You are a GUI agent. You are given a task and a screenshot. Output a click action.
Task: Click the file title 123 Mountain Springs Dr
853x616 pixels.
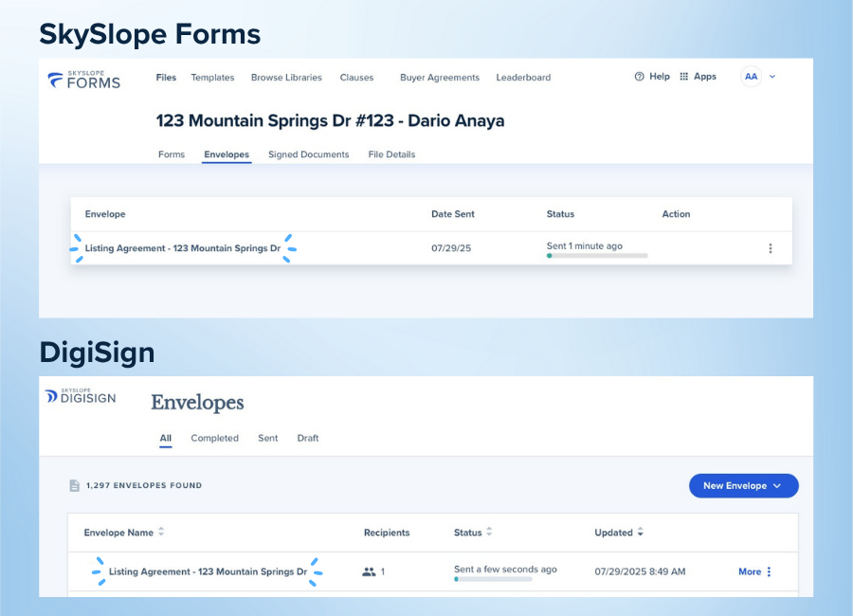click(x=330, y=120)
